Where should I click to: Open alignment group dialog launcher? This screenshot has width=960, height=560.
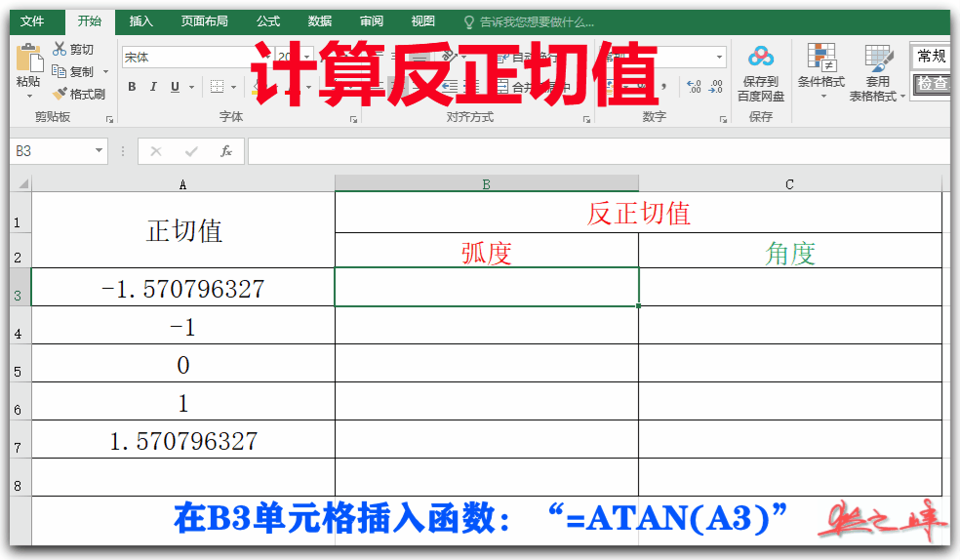pyautogui.click(x=586, y=119)
